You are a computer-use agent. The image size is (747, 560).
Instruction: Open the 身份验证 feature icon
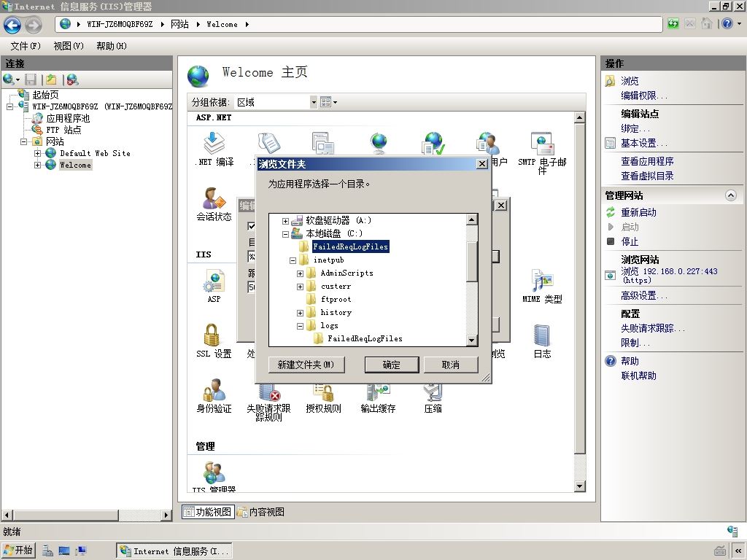click(214, 396)
